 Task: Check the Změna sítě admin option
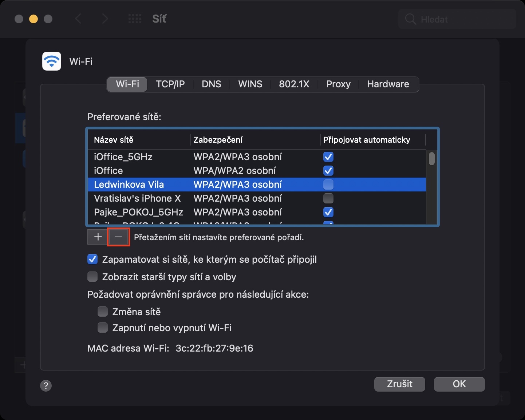click(103, 312)
